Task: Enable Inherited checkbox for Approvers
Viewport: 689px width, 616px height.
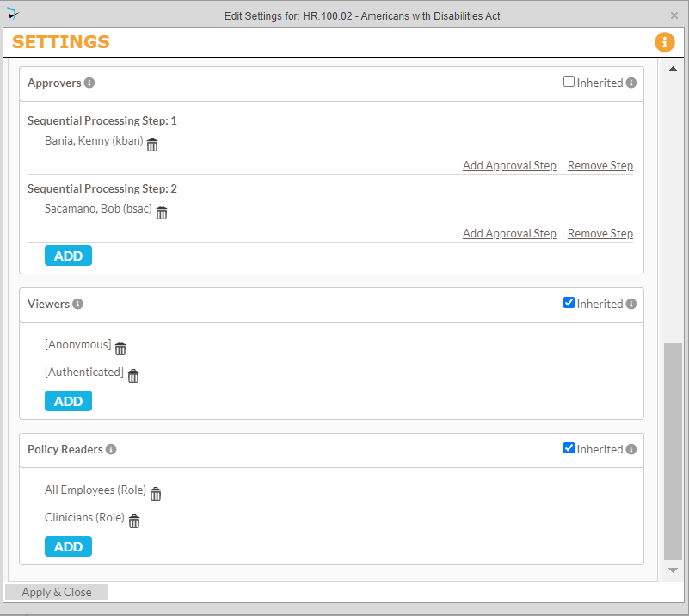Action: (569, 82)
